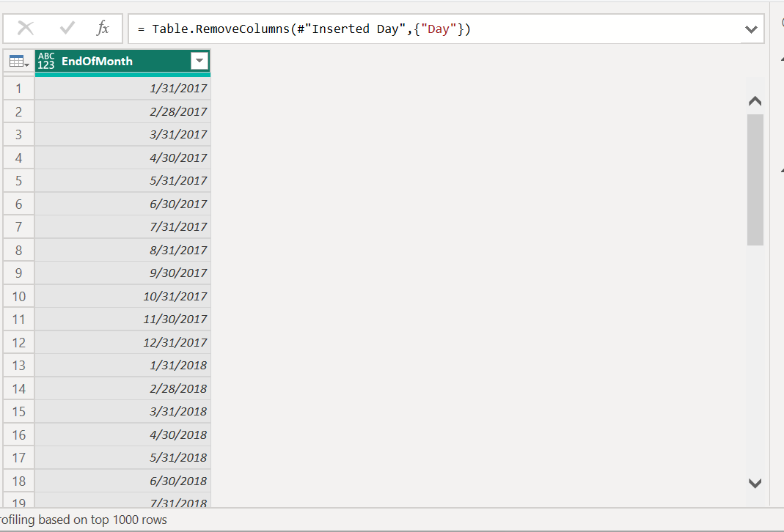Select cell 4/30/2018

[x=122, y=435]
